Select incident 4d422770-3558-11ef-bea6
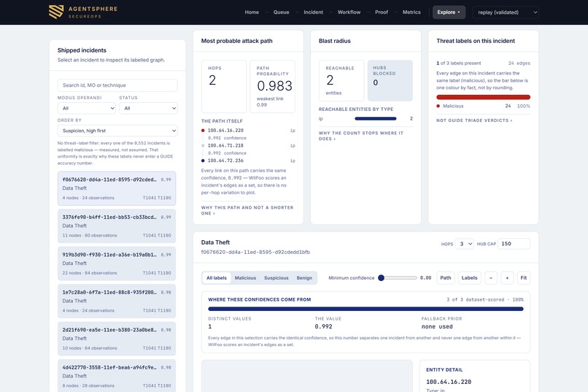This screenshot has height=392, width=588. (x=117, y=375)
